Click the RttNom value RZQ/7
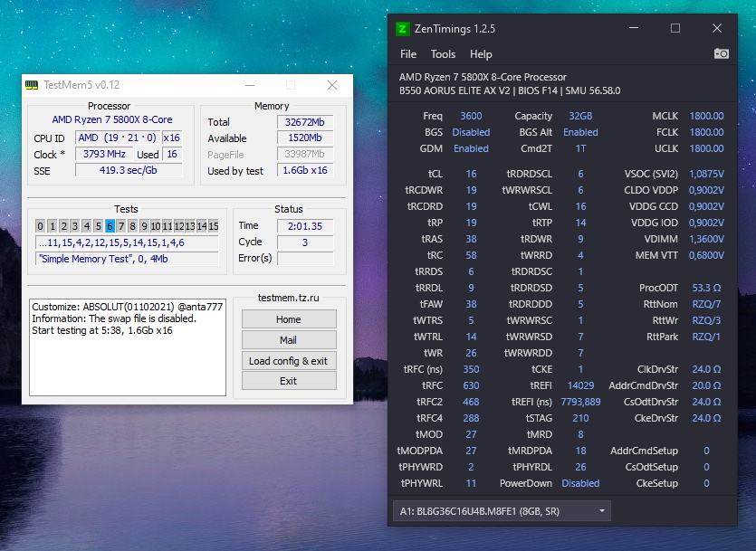The width and height of the screenshot is (756, 551). 706,304
